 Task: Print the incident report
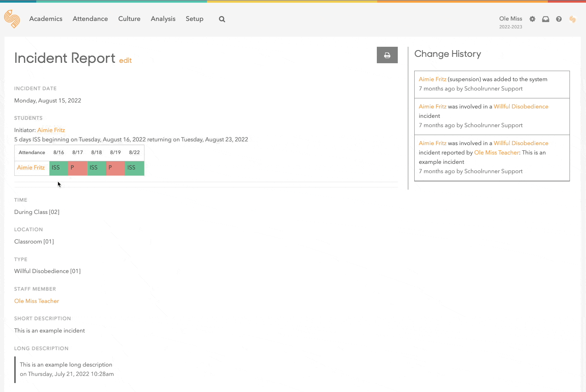click(387, 55)
